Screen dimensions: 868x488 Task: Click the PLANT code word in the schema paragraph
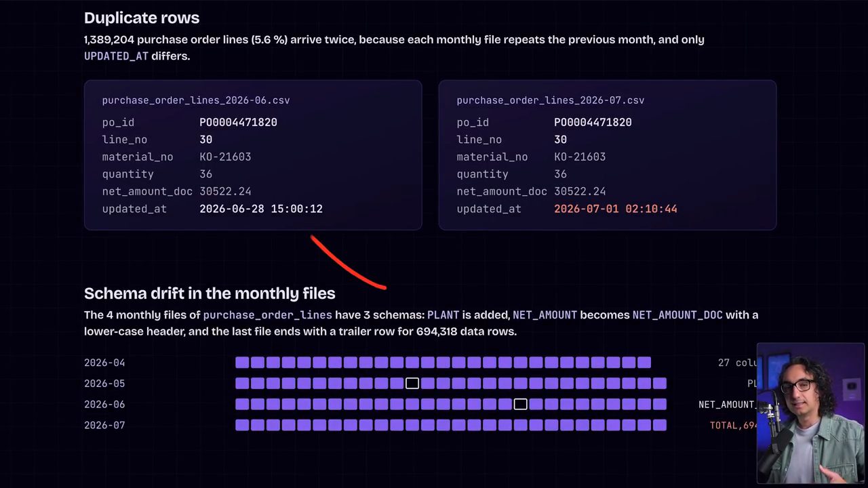[443, 315]
